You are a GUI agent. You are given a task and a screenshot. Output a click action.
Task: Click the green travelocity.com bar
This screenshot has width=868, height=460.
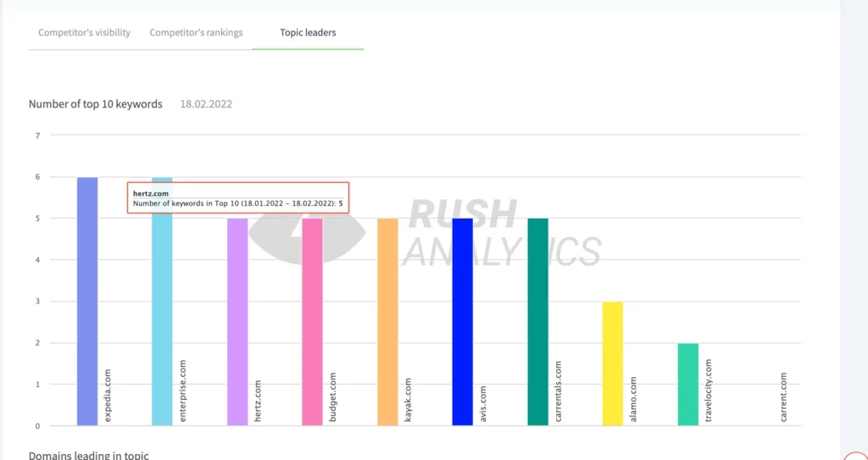(688, 385)
